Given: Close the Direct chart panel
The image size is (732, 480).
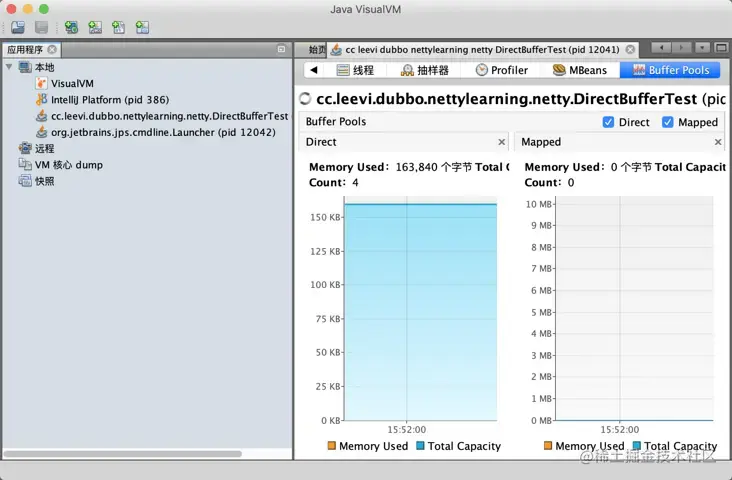Looking at the screenshot, I should click(x=502, y=142).
